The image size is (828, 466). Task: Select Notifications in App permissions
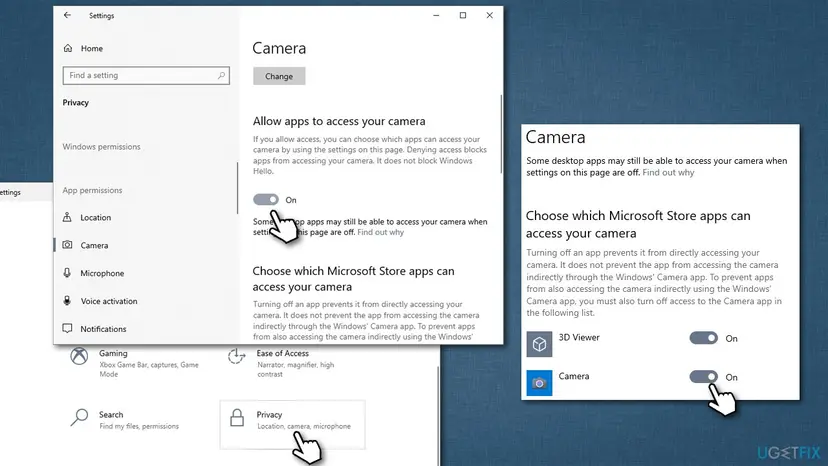(103, 329)
